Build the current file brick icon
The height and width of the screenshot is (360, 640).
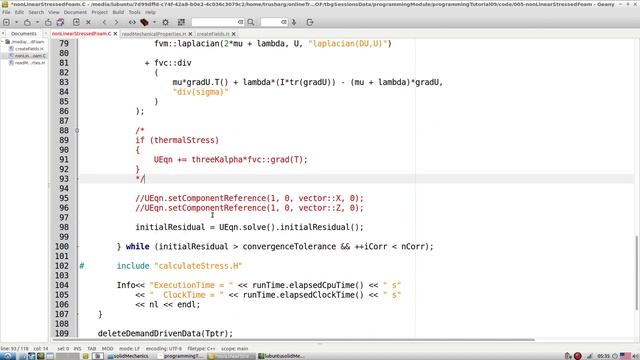pyautogui.click(x=144, y=22)
